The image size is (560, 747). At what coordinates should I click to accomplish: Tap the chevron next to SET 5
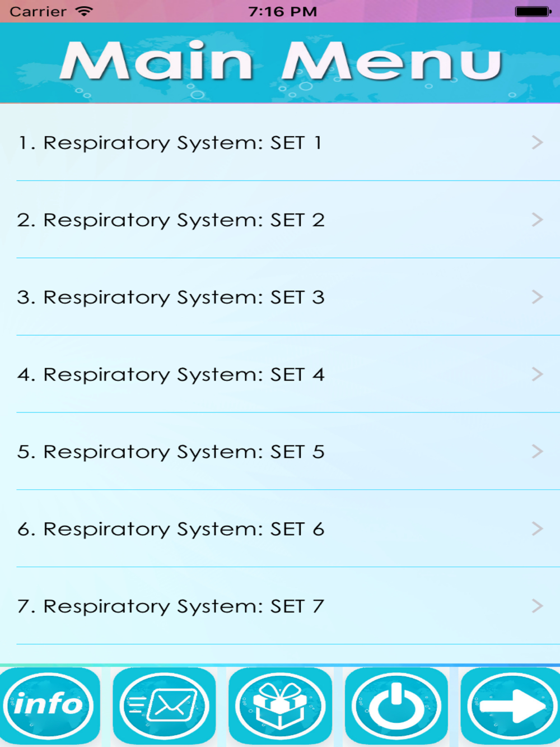pyautogui.click(x=537, y=452)
